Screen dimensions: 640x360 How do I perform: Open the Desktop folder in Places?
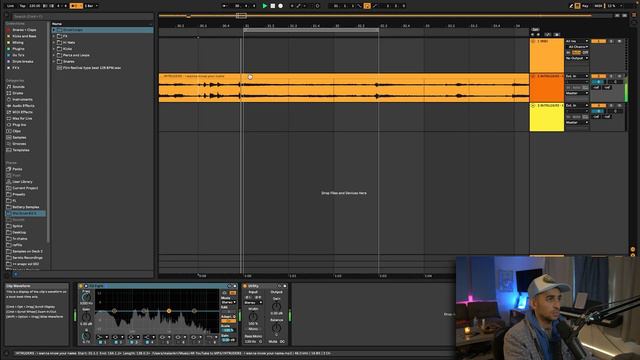[19, 232]
